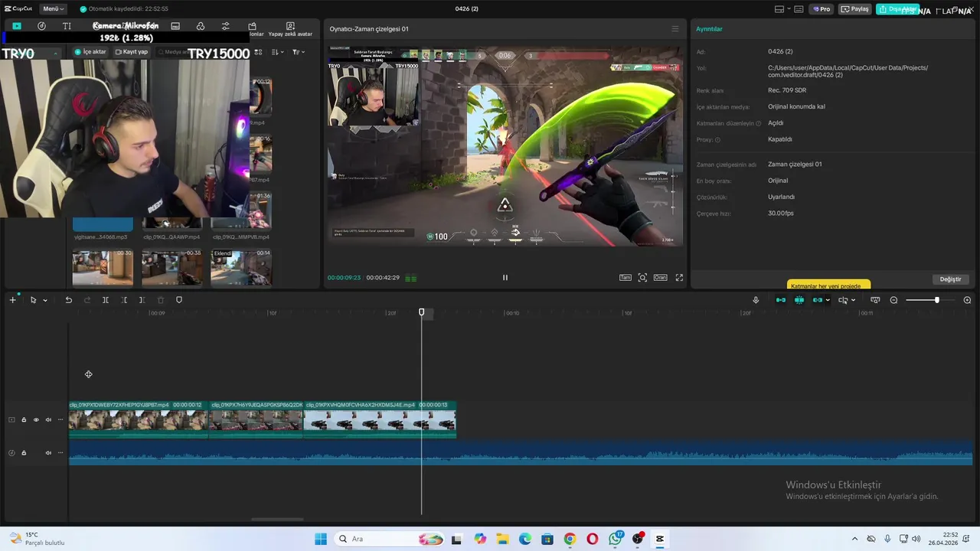The height and width of the screenshot is (551, 980).
Task: Expand the selection tool dropdown arrow
Action: tap(45, 300)
